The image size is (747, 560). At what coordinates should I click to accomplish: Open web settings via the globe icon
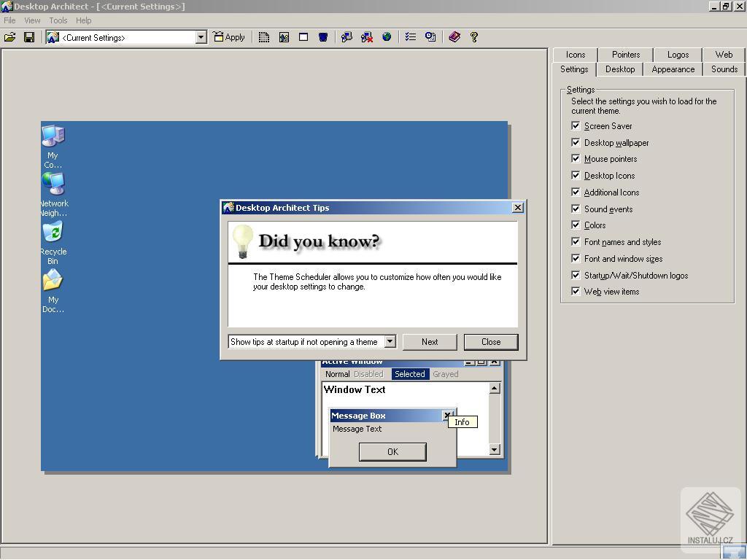387,36
